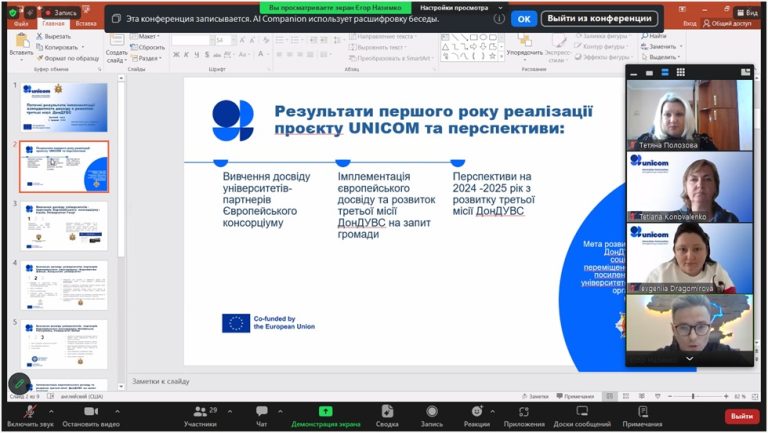Select slide 4 thumbnail
768x433 pixels.
tap(64, 286)
